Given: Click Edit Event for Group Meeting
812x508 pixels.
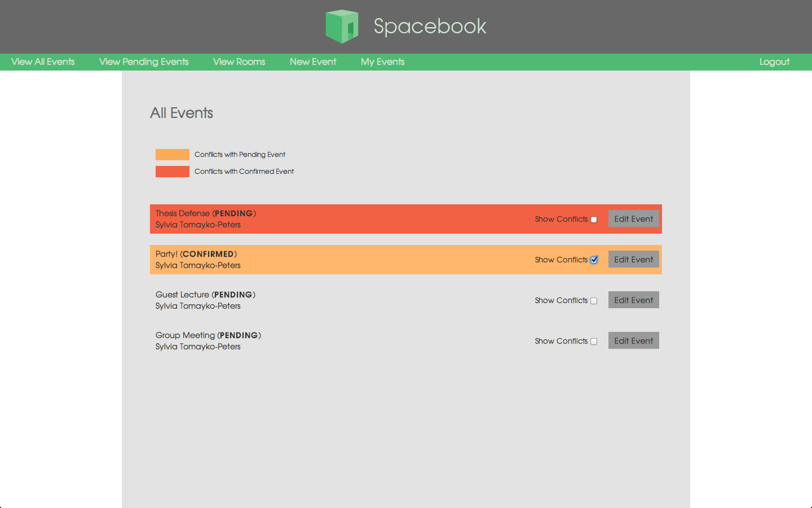Looking at the screenshot, I should [633, 341].
